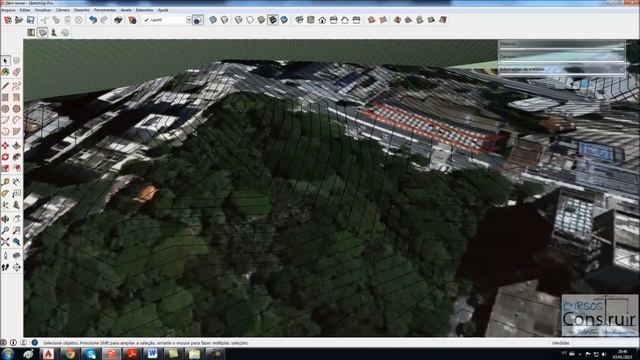Activate the Orbit camera tool
The width and height of the screenshot is (640, 360).
pos(5,219)
